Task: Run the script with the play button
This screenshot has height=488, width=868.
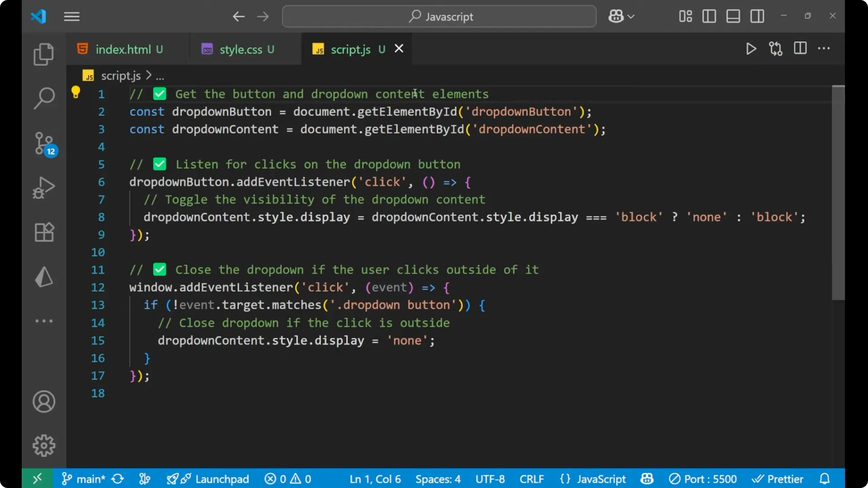Action: [x=751, y=49]
